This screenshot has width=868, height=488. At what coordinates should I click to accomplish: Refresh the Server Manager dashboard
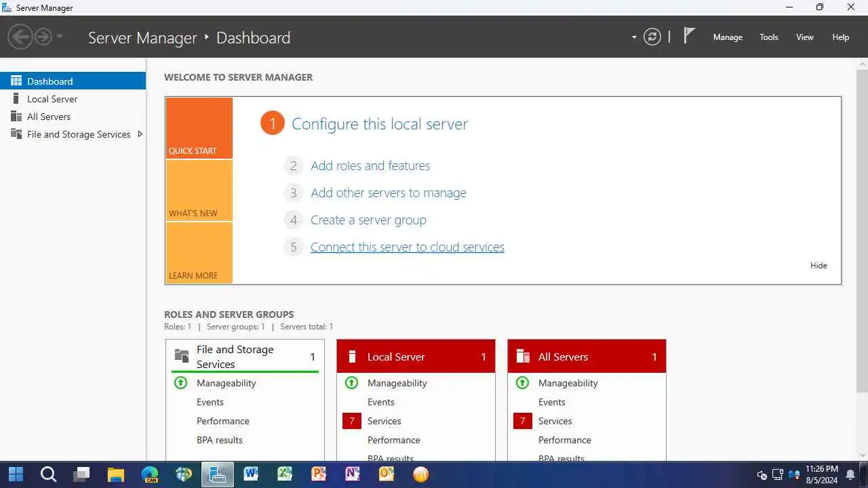[x=652, y=37]
